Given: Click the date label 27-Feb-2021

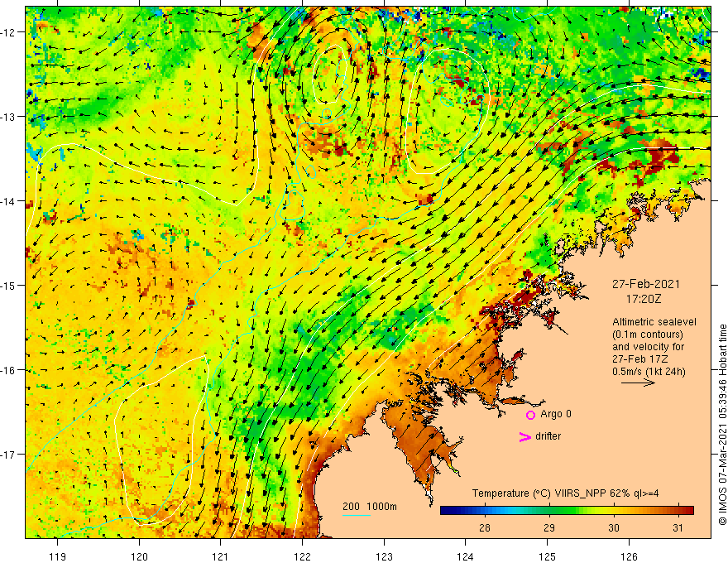Looking at the screenshot, I should [x=646, y=284].
